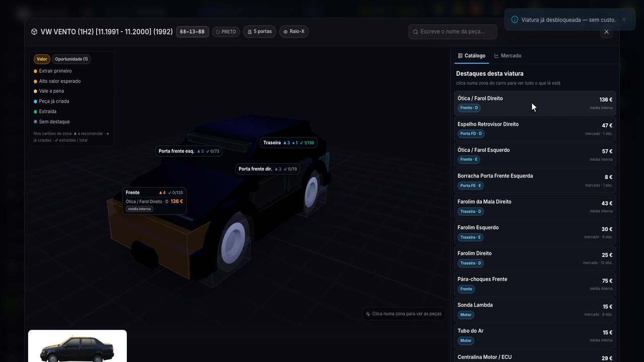
Task: Select Tubo do Ar item
Action: [x=535, y=335]
